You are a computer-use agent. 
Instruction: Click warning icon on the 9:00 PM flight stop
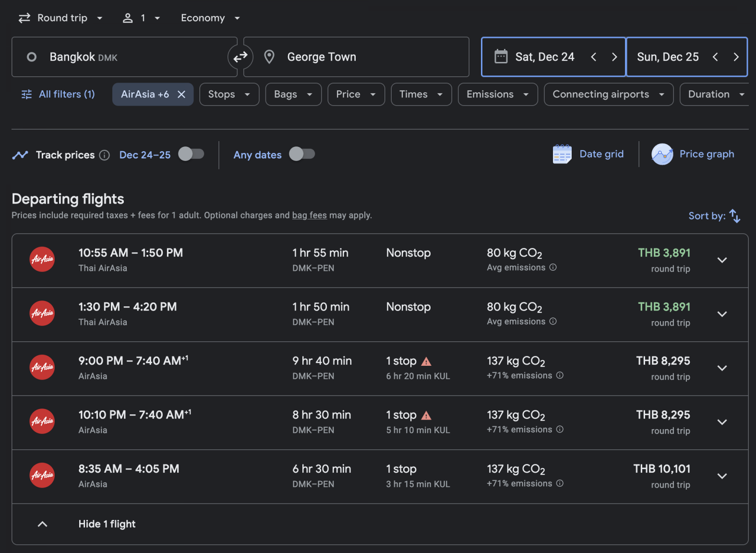[426, 361]
